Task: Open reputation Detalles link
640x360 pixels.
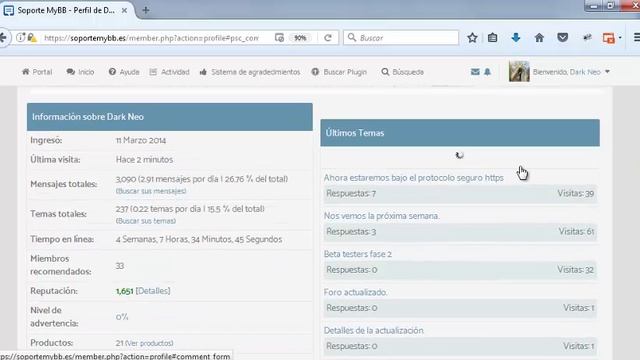Action: point(153,291)
